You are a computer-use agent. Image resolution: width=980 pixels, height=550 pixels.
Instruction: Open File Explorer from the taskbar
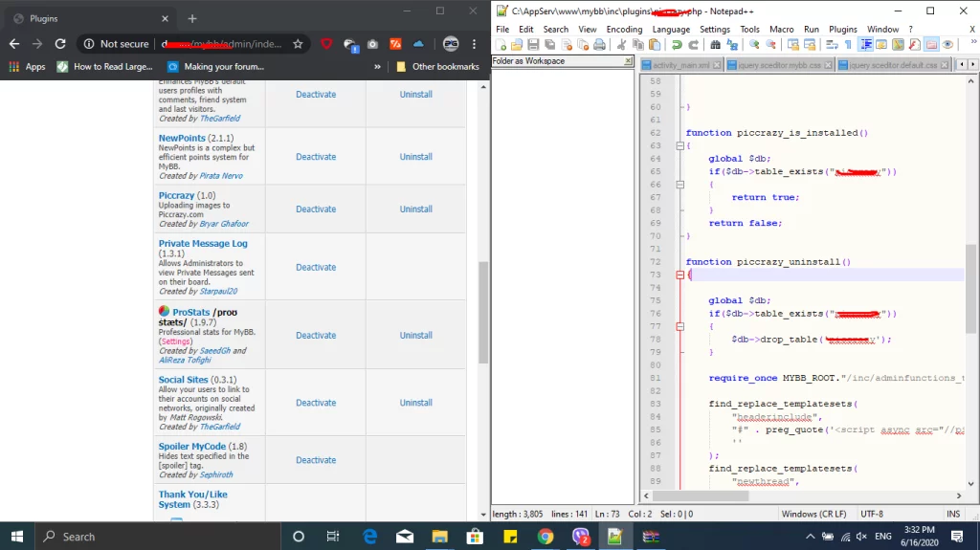(440, 537)
